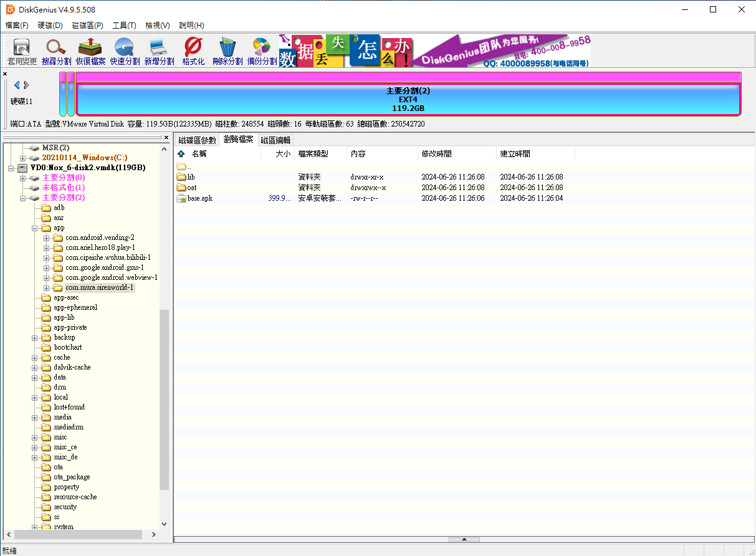The image size is (756, 556).
Task: Expand the com.mura.sirenworld-1 tree folder
Action: click(47, 287)
